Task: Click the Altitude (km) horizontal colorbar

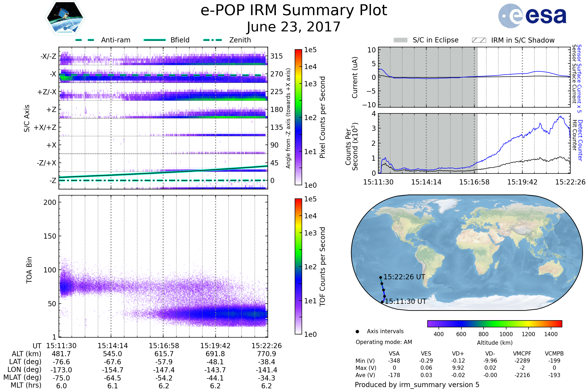Action: click(494, 323)
